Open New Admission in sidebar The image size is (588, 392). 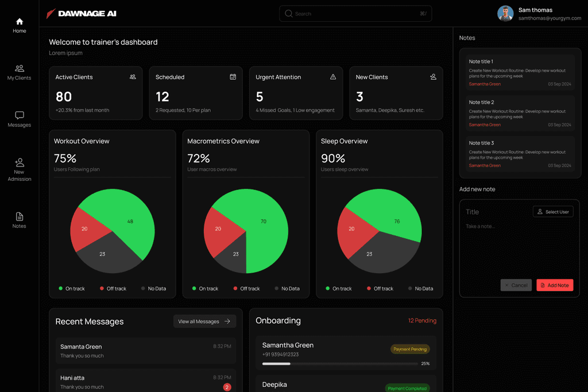point(20,170)
